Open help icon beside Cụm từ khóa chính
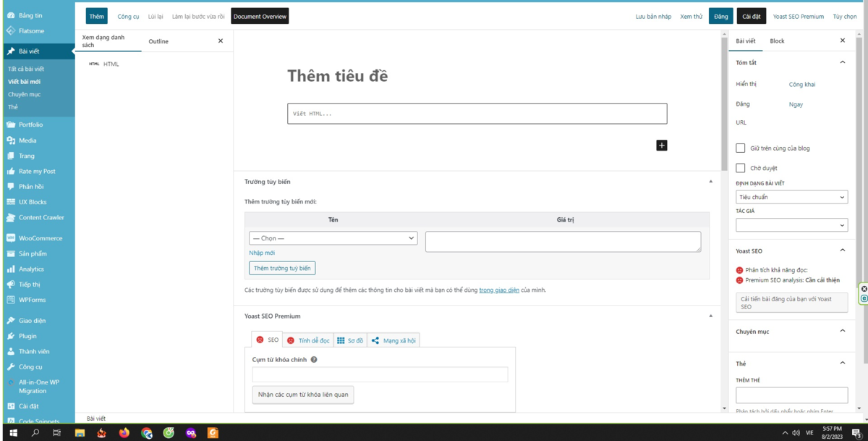This screenshot has width=868, height=441. click(x=314, y=359)
